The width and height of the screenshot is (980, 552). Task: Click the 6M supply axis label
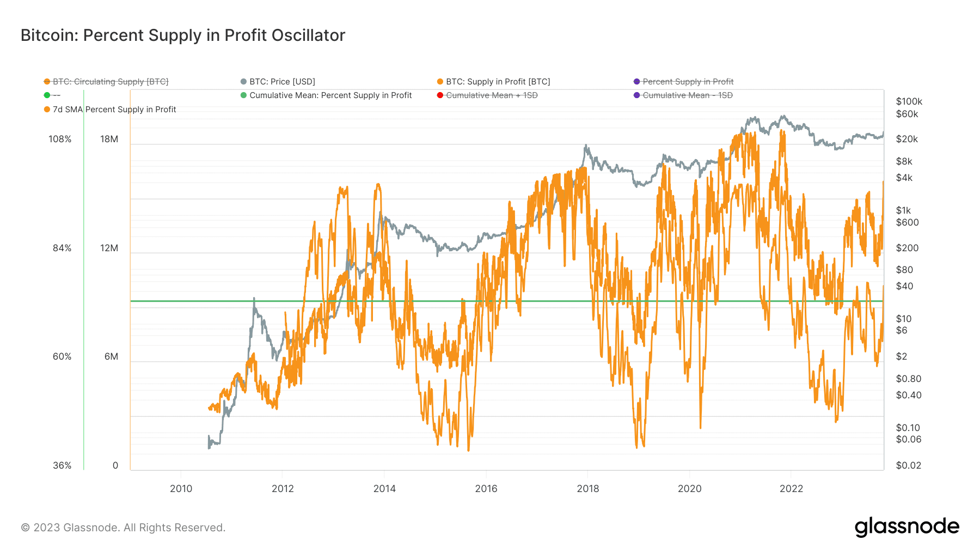111,357
